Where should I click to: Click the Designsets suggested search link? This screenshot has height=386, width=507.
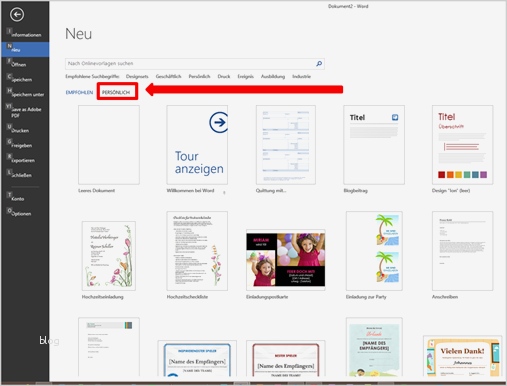(137, 76)
